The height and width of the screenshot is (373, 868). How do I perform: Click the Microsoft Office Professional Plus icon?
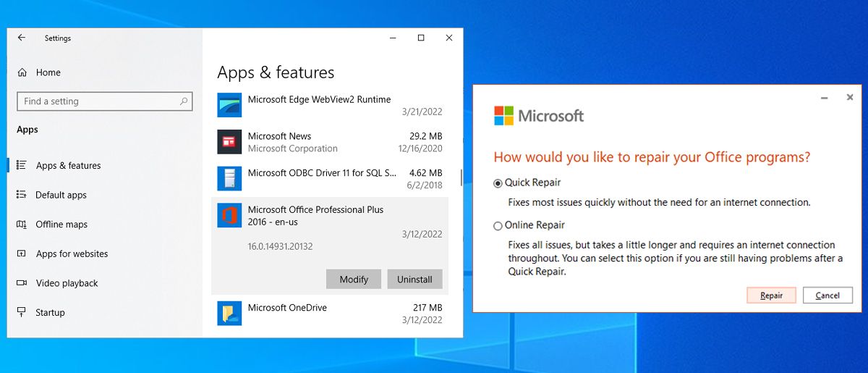click(x=229, y=215)
